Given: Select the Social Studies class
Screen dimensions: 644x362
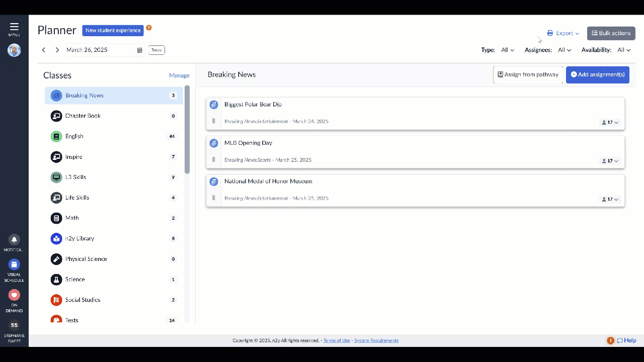Looking at the screenshot, I should coord(114,300).
